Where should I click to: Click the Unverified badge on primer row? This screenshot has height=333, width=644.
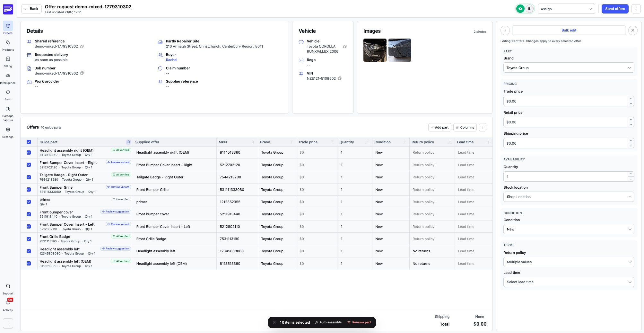tap(121, 199)
